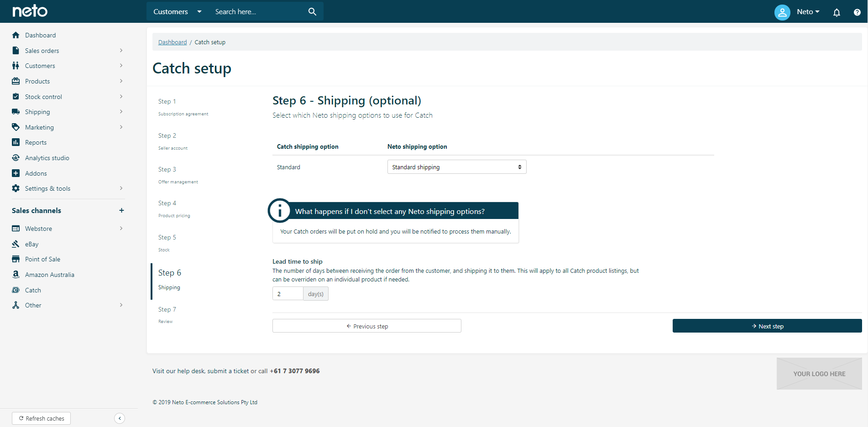This screenshot has width=868, height=427.
Task: Click the Settings & tools gear icon
Action: [x=16, y=188]
